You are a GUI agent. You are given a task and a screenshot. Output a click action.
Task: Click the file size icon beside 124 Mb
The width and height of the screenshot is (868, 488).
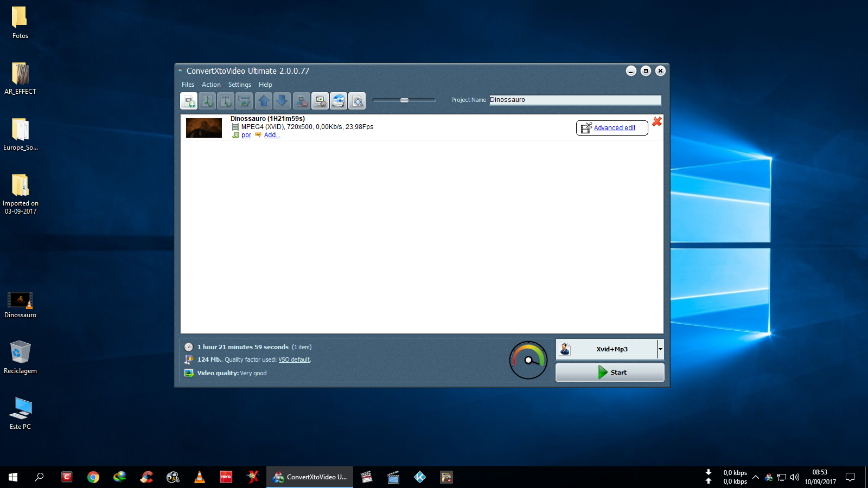coord(189,359)
